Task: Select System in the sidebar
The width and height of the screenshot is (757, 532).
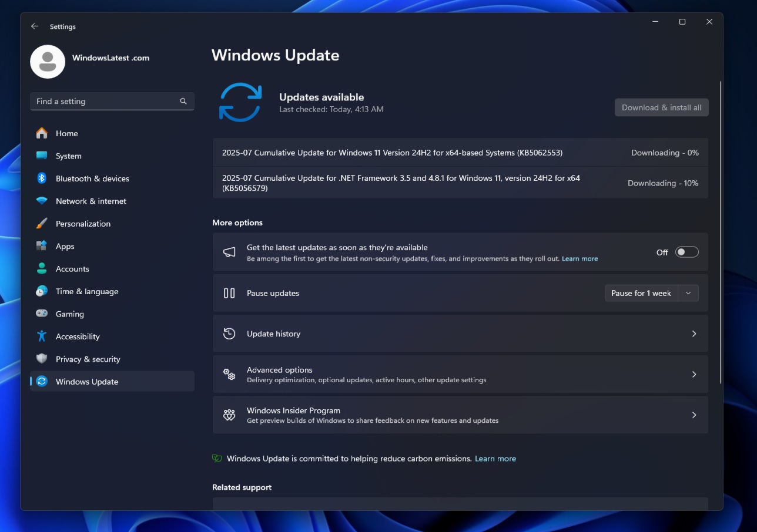Action: click(68, 156)
